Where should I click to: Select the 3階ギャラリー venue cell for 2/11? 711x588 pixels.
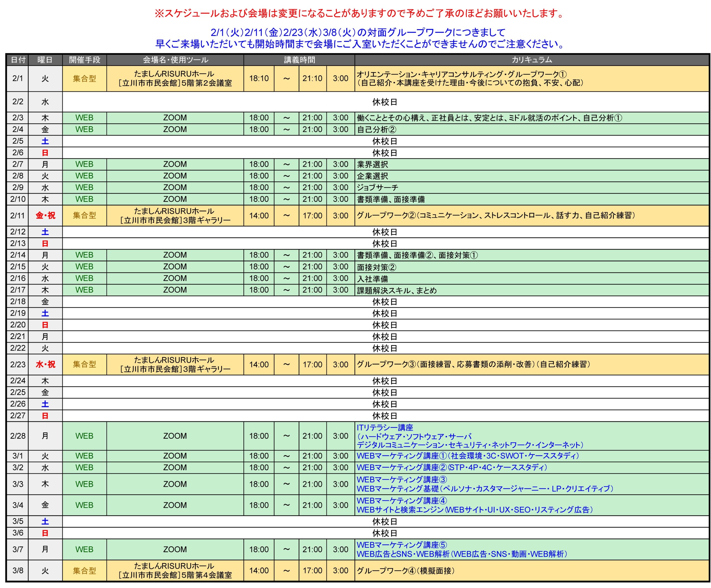click(175, 215)
